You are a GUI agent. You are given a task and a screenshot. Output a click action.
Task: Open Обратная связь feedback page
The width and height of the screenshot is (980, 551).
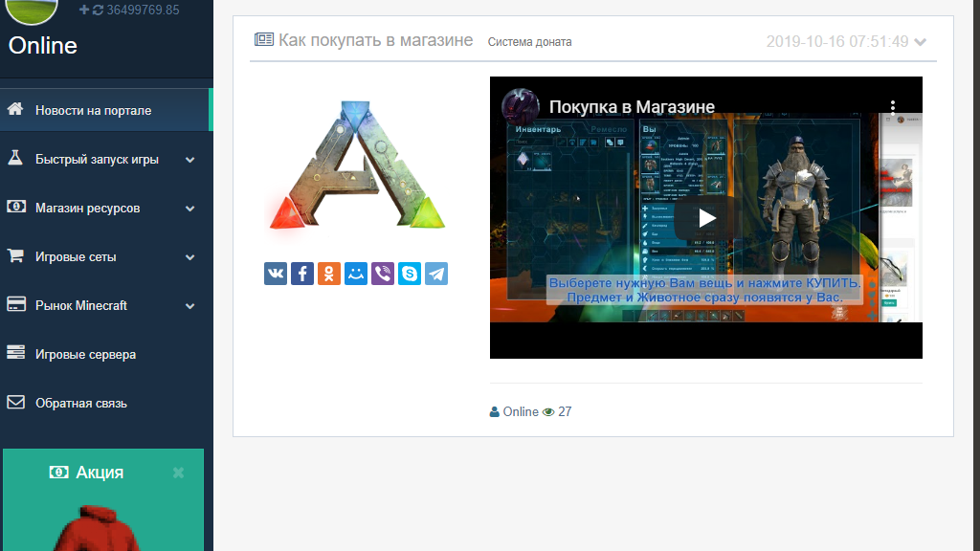pos(81,403)
